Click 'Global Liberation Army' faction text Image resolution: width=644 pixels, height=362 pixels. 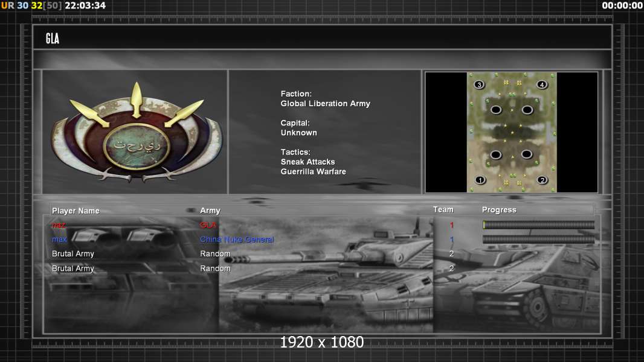pos(325,104)
